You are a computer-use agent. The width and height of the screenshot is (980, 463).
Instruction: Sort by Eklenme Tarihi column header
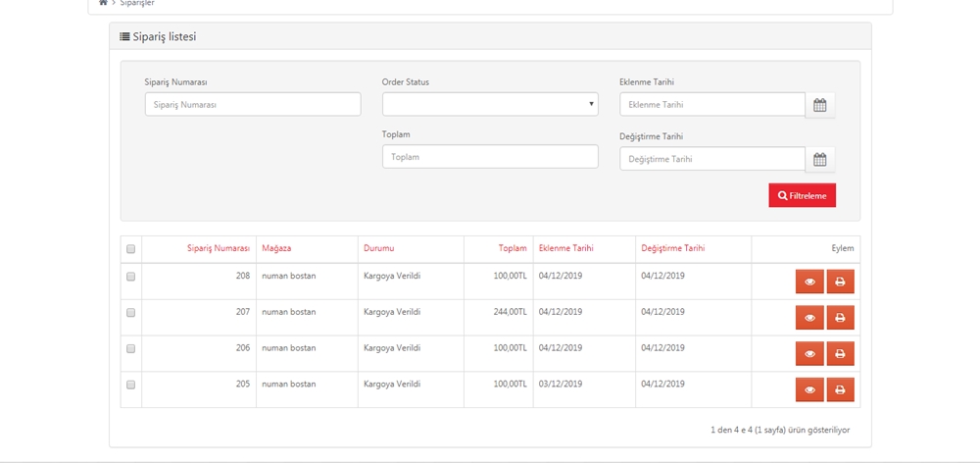[x=566, y=248]
